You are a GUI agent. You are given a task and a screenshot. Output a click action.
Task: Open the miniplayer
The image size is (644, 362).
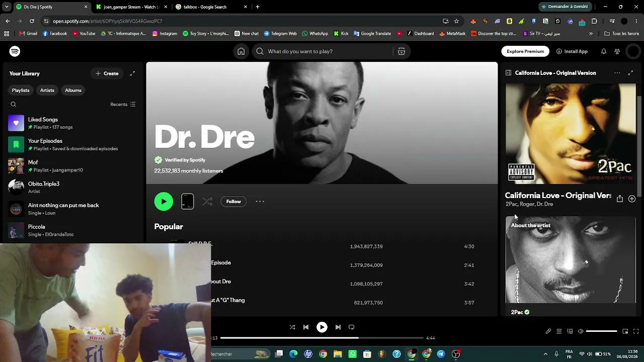[625, 331]
